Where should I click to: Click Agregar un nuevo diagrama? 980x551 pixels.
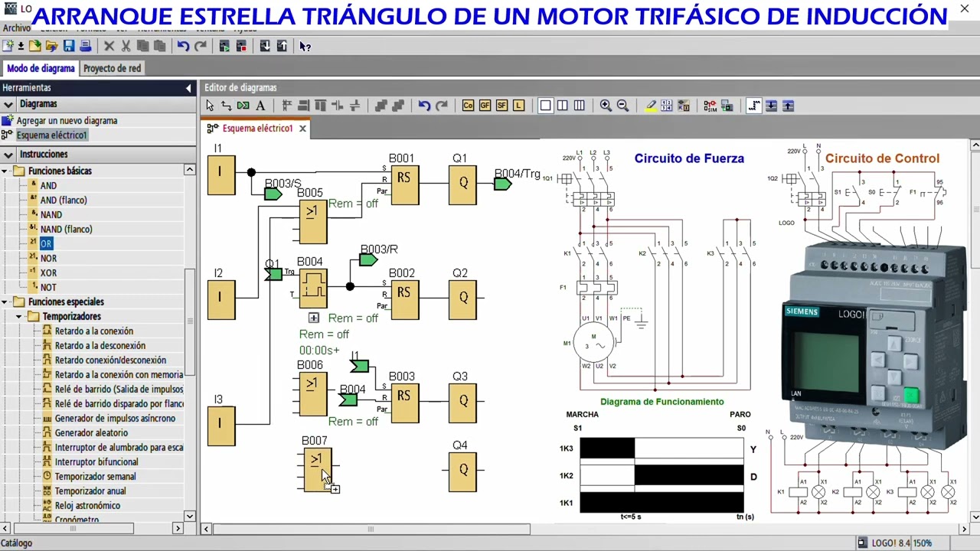click(67, 121)
